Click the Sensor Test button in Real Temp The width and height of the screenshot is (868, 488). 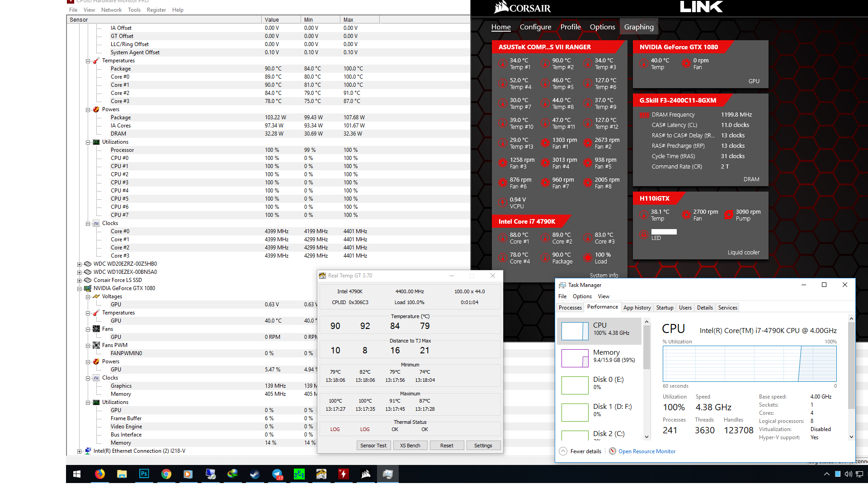click(x=373, y=446)
